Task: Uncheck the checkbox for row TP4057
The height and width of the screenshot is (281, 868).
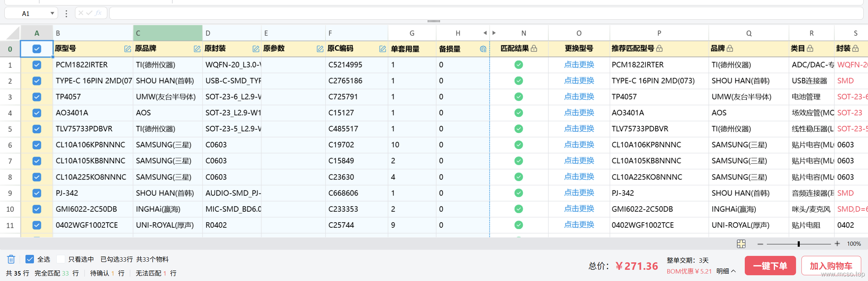Action: click(37, 97)
